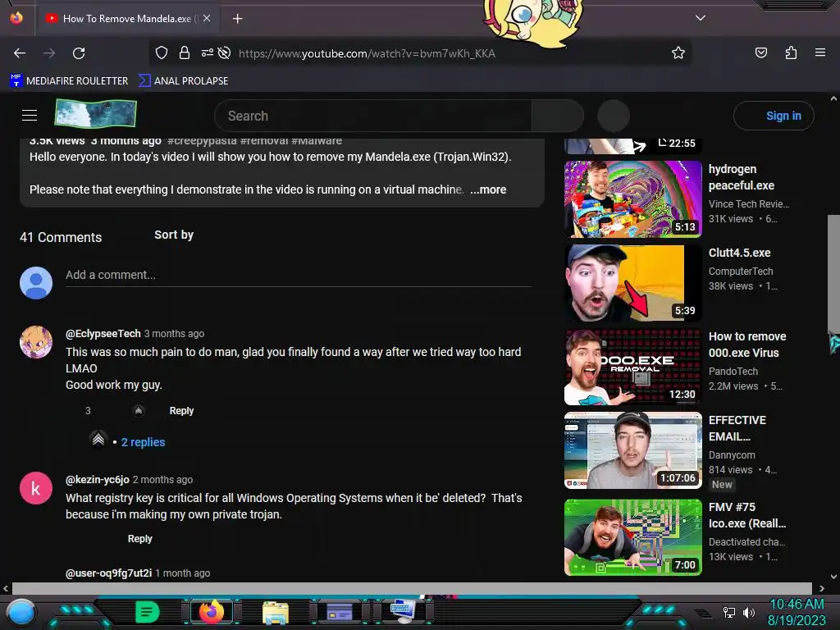The image size is (840, 630).
Task: Click the blocked autoplay icon in address bar
Action: pyautogui.click(x=225, y=52)
